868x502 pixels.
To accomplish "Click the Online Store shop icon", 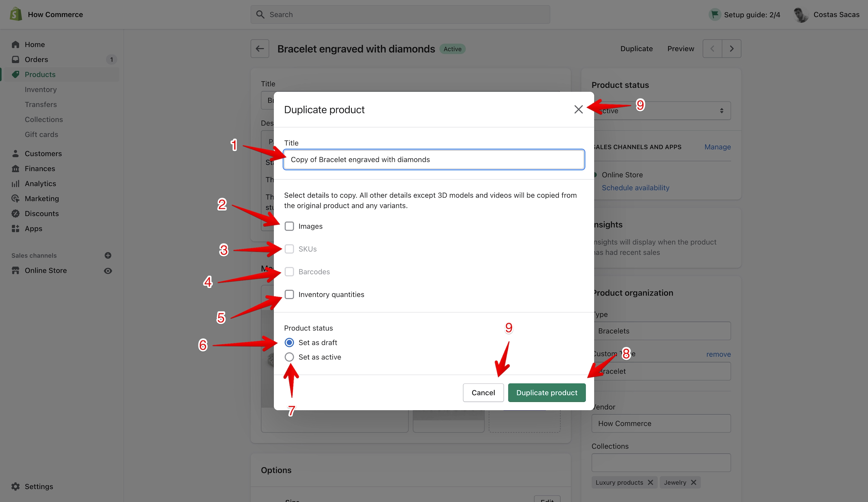I will [15, 270].
